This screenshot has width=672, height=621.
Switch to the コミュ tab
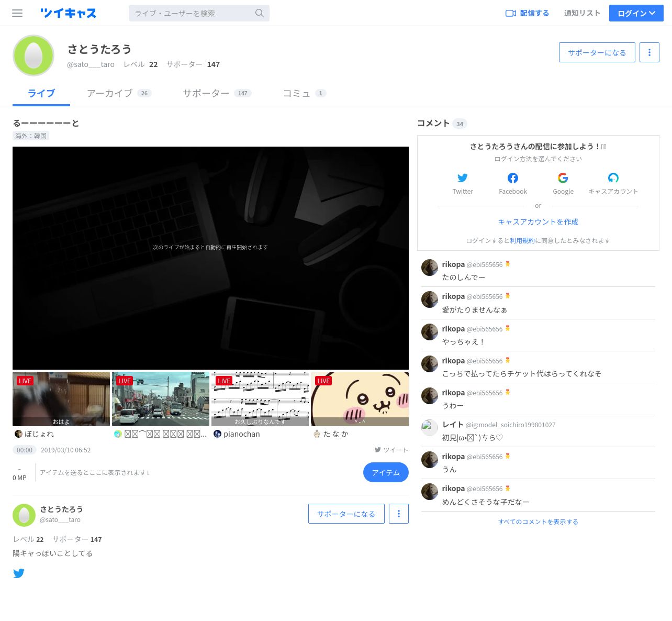coord(305,93)
